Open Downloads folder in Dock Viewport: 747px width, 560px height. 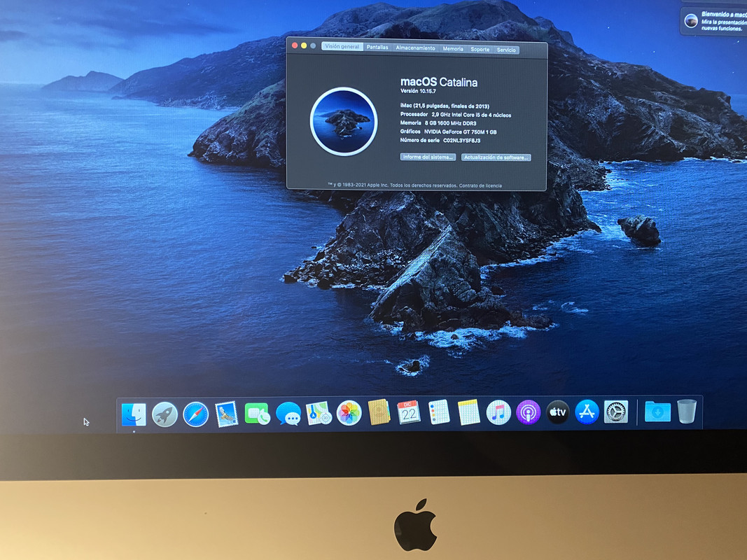coord(657,412)
